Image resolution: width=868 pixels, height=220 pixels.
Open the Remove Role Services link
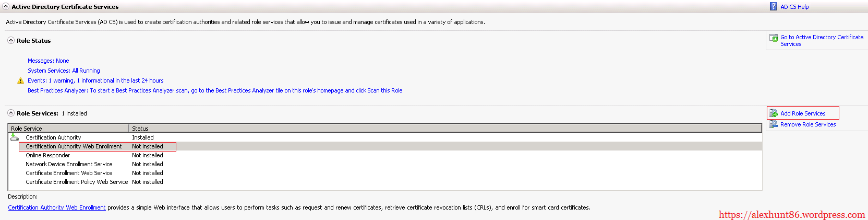click(x=808, y=124)
